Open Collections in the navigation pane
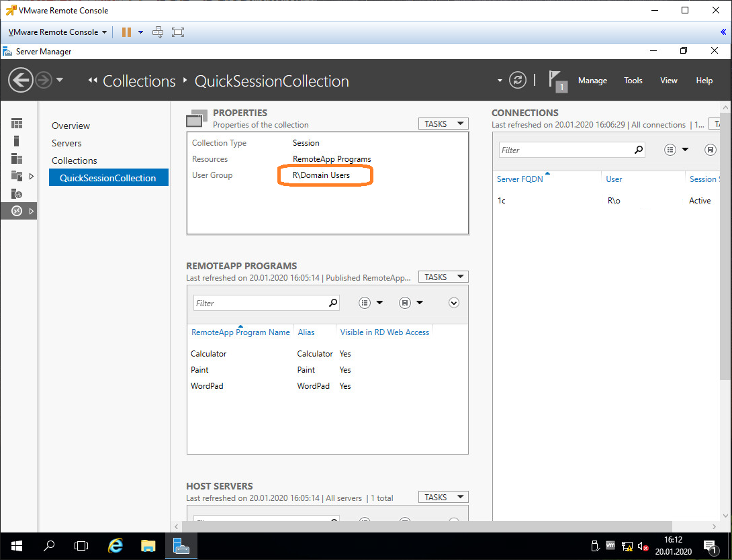The image size is (732, 560). click(75, 160)
